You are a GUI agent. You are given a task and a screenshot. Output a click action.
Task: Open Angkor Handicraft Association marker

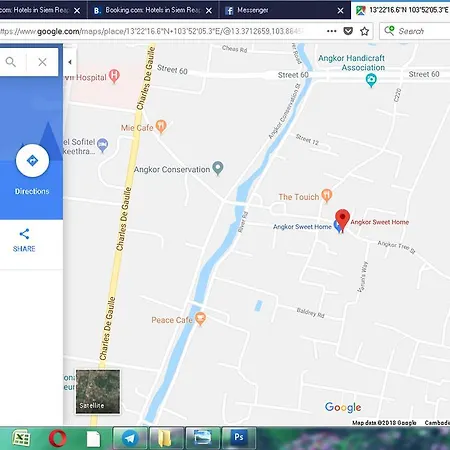point(371,80)
